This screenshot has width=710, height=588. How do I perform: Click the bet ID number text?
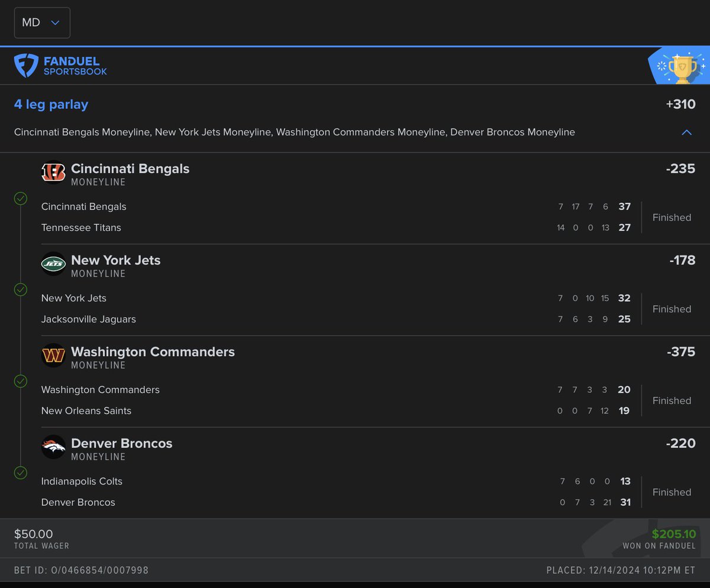[x=81, y=571]
